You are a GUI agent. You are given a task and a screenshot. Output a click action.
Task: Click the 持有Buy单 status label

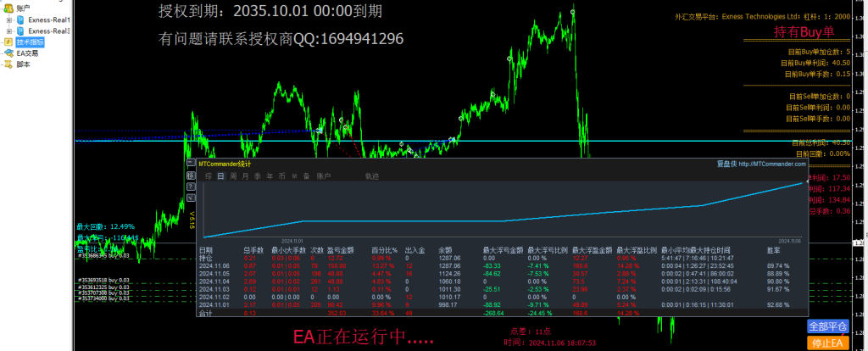click(804, 32)
